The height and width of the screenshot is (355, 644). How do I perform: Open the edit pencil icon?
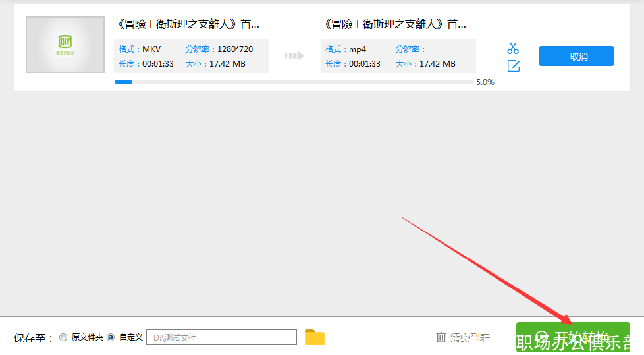tap(514, 66)
